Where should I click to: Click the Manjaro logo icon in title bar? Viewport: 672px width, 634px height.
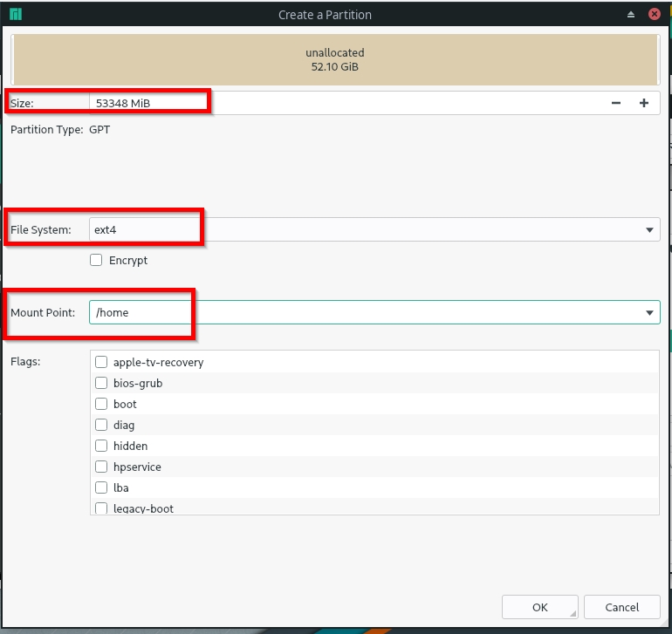pyautogui.click(x=16, y=14)
